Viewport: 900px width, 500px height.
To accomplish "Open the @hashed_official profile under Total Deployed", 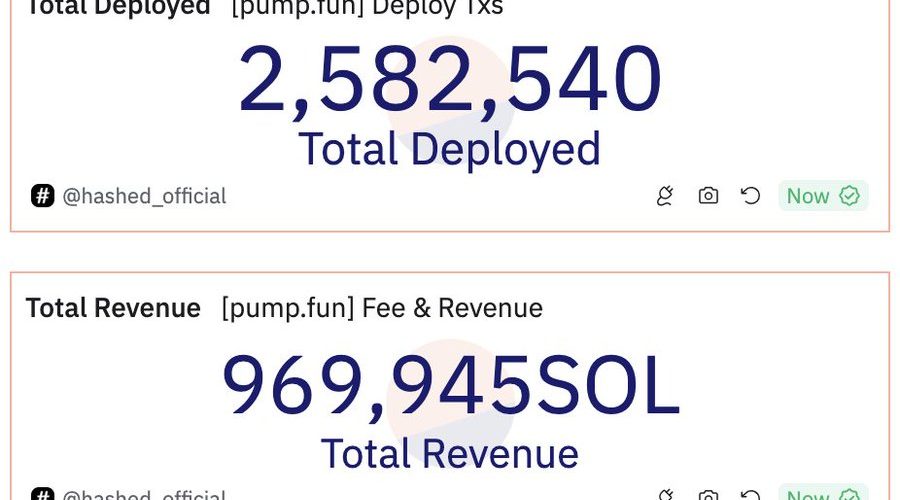I will click(x=144, y=196).
